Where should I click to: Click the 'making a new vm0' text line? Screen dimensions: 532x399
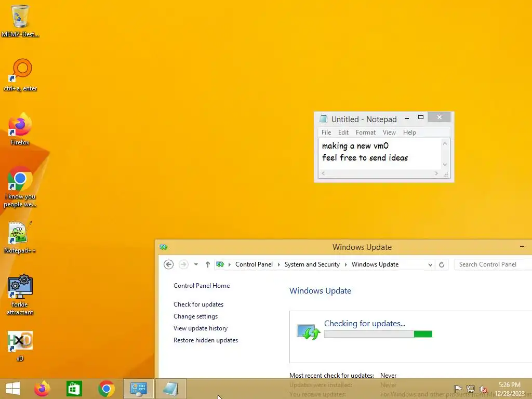click(355, 146)
